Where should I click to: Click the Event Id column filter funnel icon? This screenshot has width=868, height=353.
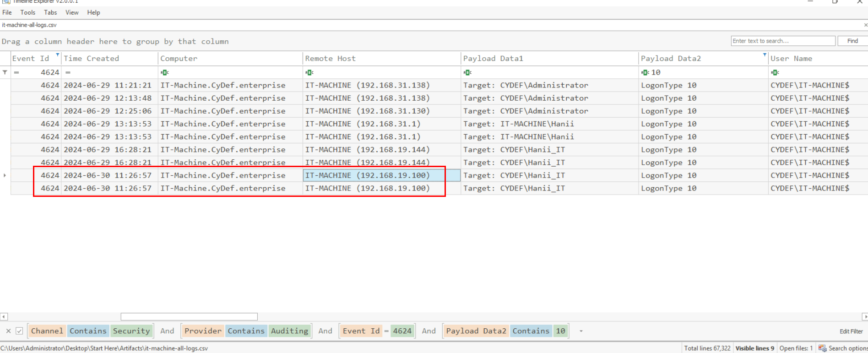pyautogui.click(x=58, y=54)
